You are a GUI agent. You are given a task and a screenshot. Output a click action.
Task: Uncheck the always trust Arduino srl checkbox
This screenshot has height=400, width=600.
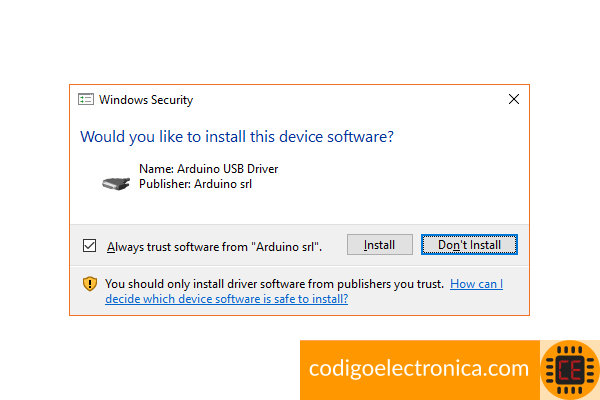coord(90,246)
